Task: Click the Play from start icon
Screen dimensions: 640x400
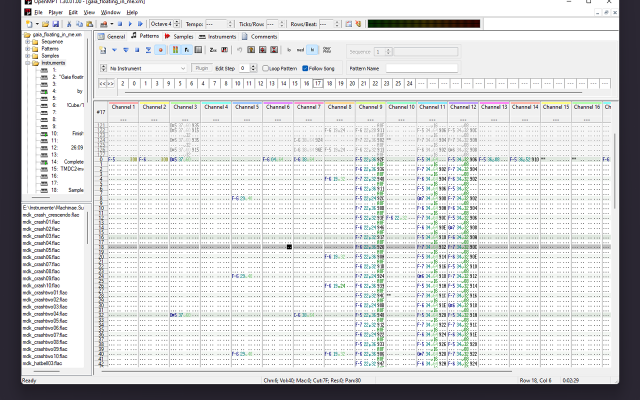Action: coord(140,24)
